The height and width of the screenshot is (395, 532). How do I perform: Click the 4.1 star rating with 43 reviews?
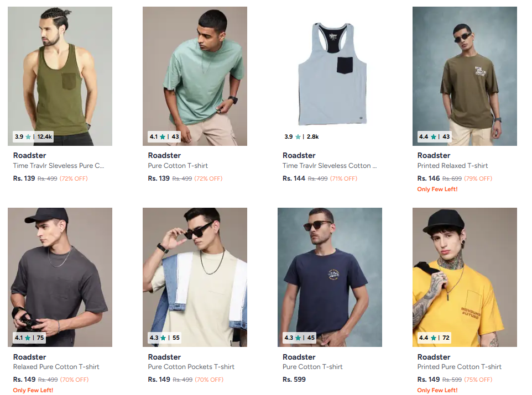(164, 136)
